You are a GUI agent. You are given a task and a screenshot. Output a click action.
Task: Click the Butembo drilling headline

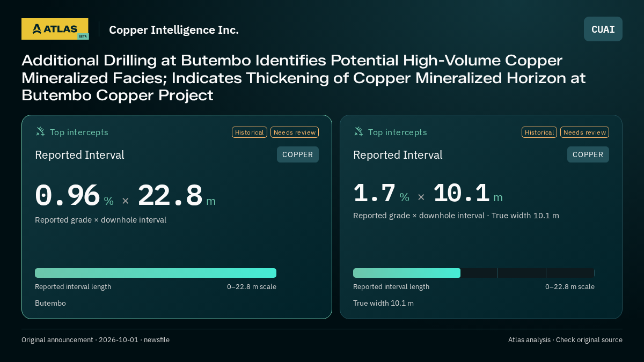(304, 78)
